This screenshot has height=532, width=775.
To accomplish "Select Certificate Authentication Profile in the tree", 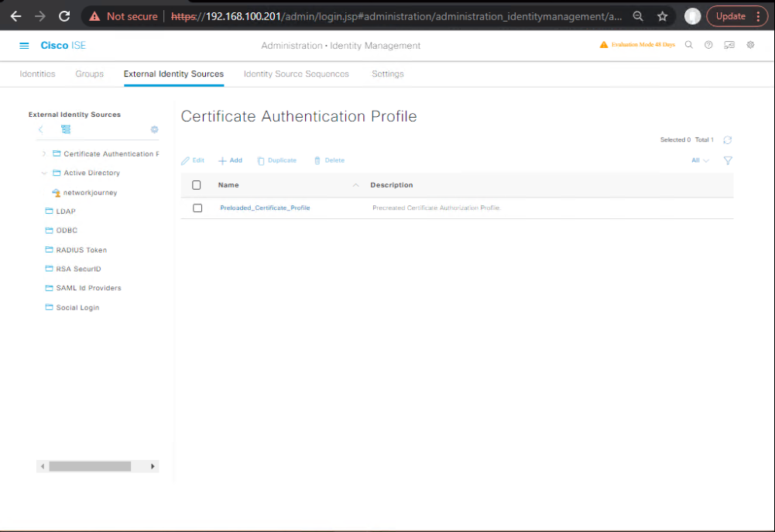I will click(106, 154).
